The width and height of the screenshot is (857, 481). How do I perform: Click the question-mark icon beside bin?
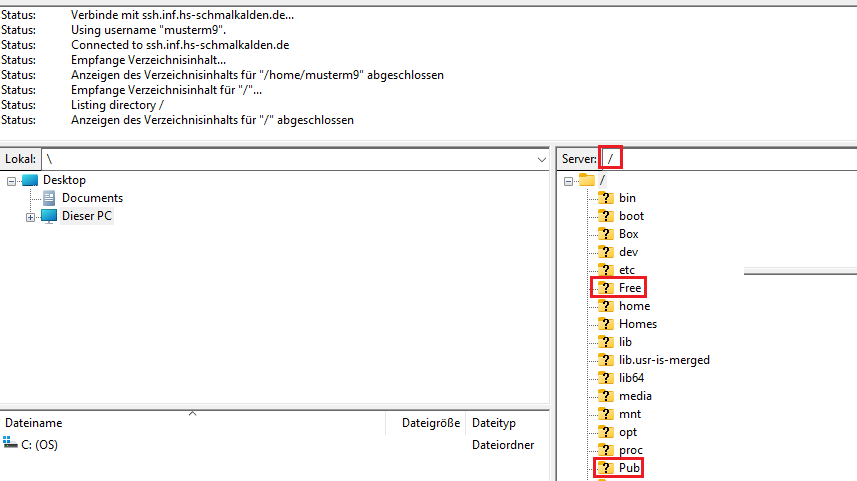pyautogui.click(x=605, y=198)
